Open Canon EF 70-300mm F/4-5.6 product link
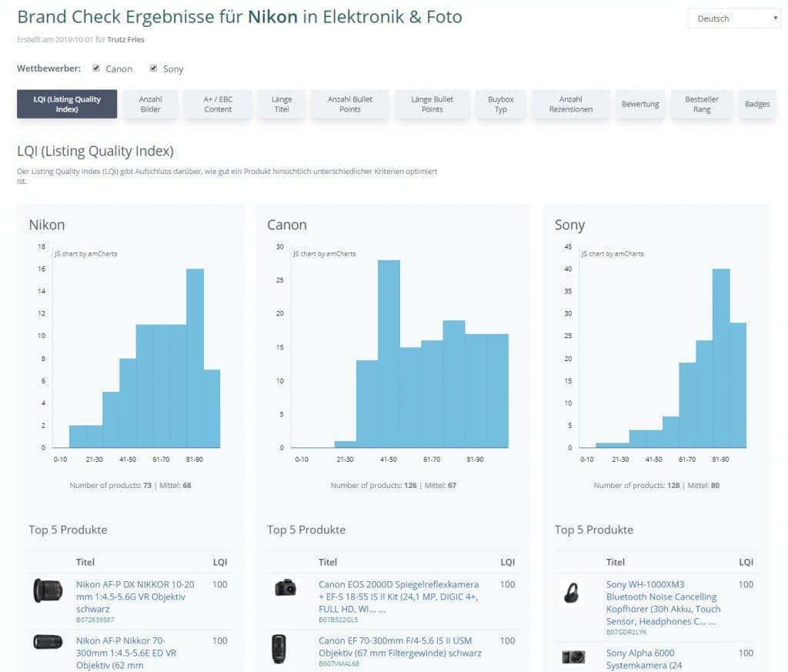Screen dimensions: 788x672 (x=400, y=647)
